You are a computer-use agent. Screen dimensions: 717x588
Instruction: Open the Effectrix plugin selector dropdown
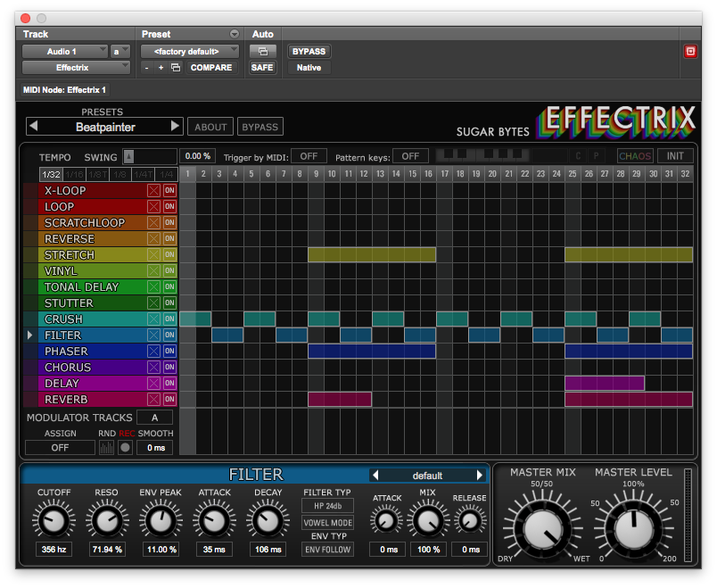point(76,68)
